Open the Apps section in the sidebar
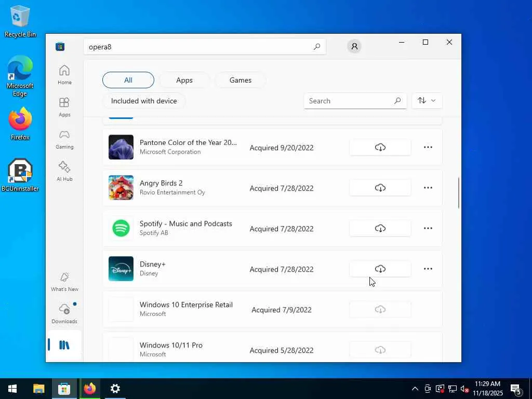The width and height of the screenshot is (532, 399). [x=64, y=107]
